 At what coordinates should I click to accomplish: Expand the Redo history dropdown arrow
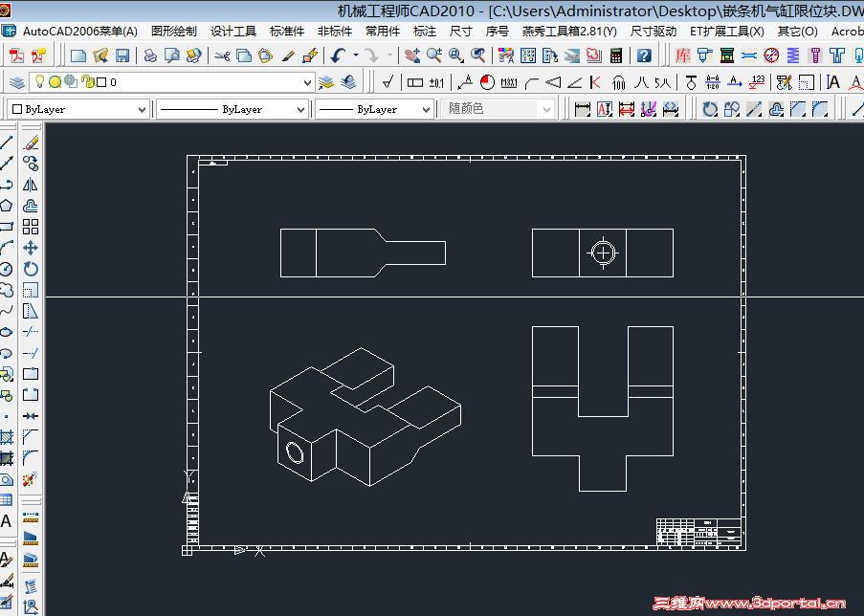coord(390,55)
